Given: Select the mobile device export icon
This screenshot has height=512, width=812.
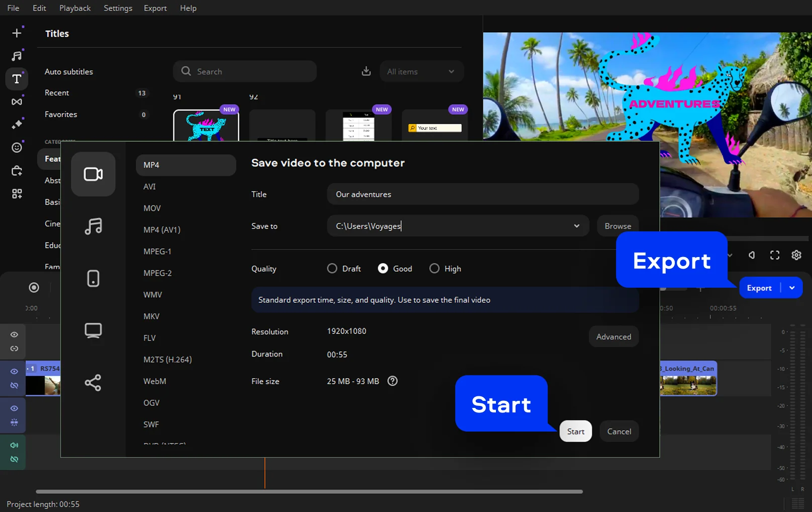Looking at the screenshot, I should point(93,278).
